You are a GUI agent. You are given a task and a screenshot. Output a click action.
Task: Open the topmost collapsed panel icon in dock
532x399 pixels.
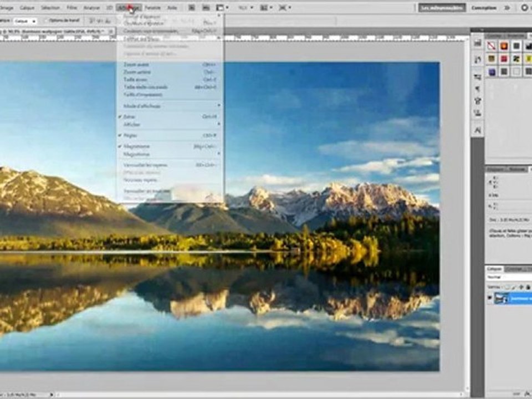tap(478, 43)
